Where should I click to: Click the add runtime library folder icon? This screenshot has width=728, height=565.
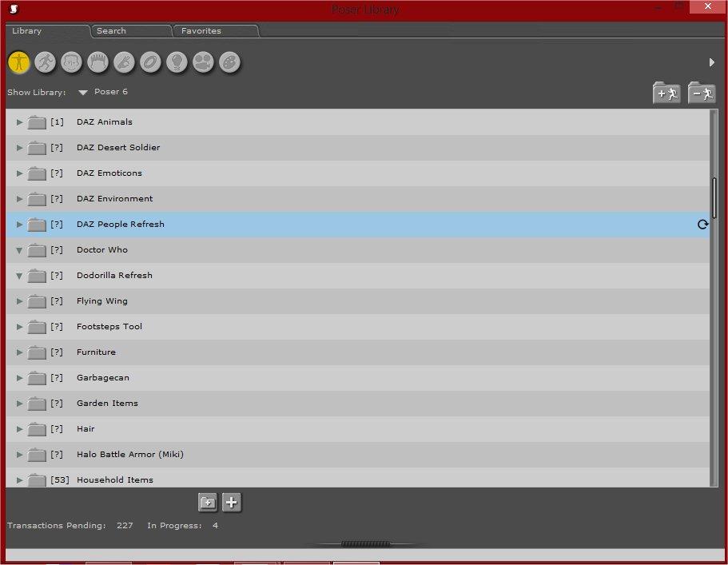click(666, 93)
